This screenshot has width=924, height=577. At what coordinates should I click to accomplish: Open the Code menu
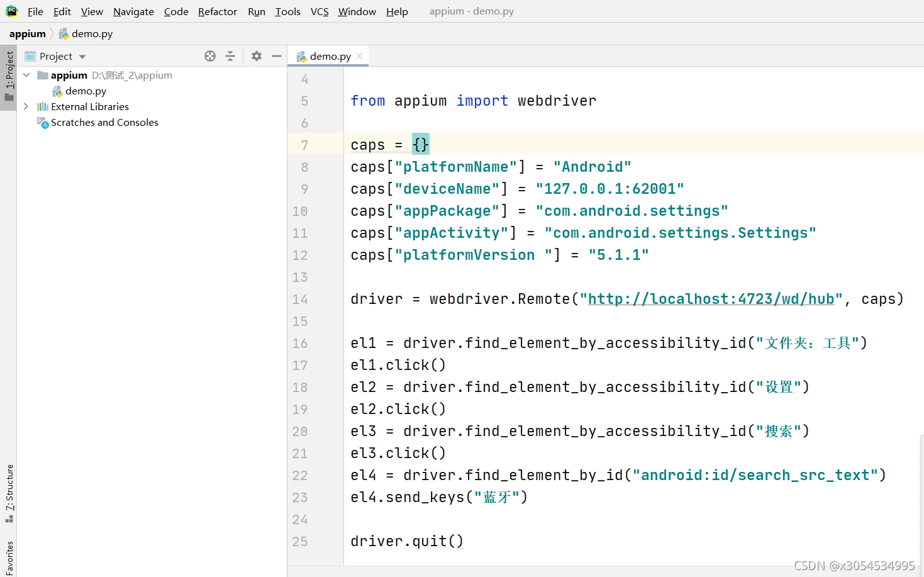coord(176,11)
